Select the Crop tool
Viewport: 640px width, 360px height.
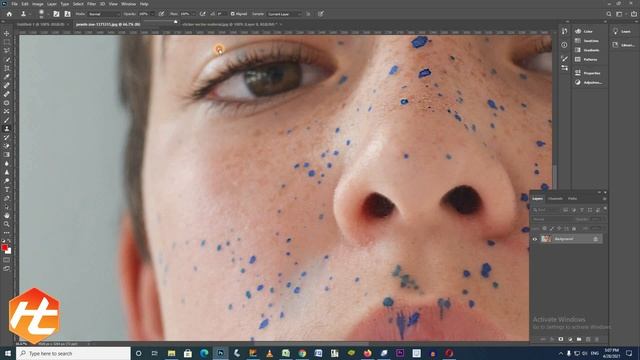pyautogui.click(x=7, y=68)
